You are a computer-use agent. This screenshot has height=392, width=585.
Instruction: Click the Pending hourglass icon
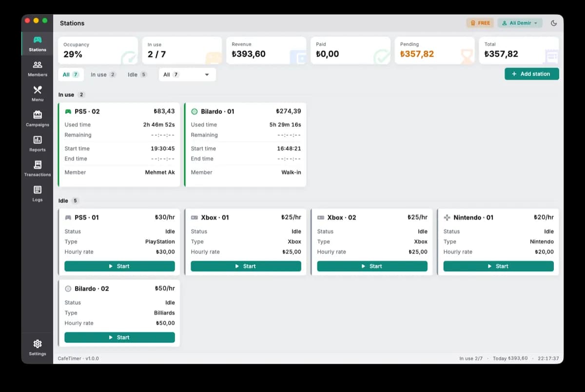[x=468, y=56]
